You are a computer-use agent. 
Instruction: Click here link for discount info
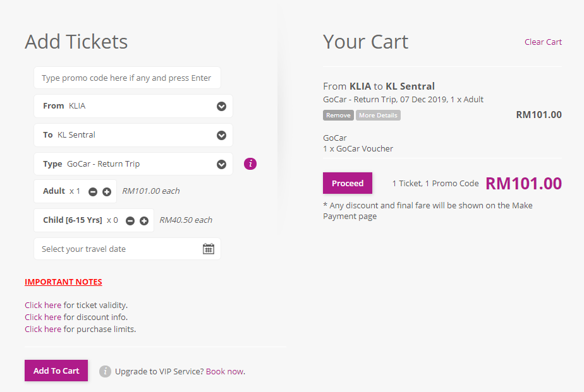[43, 317]
